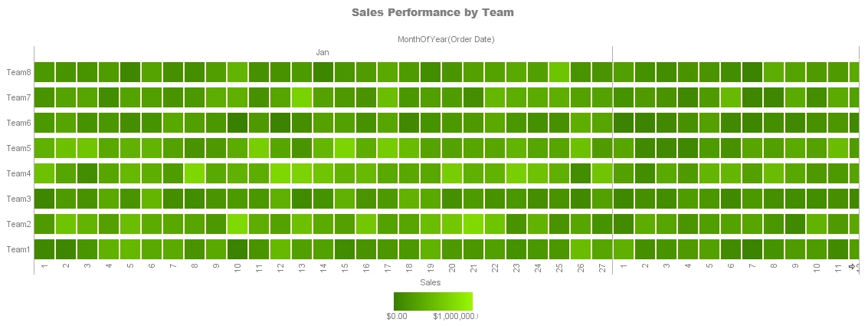The width and height of the screenshot is (868, 326).
Task: Select the Jan month header
Action: [x=323, y=52]
